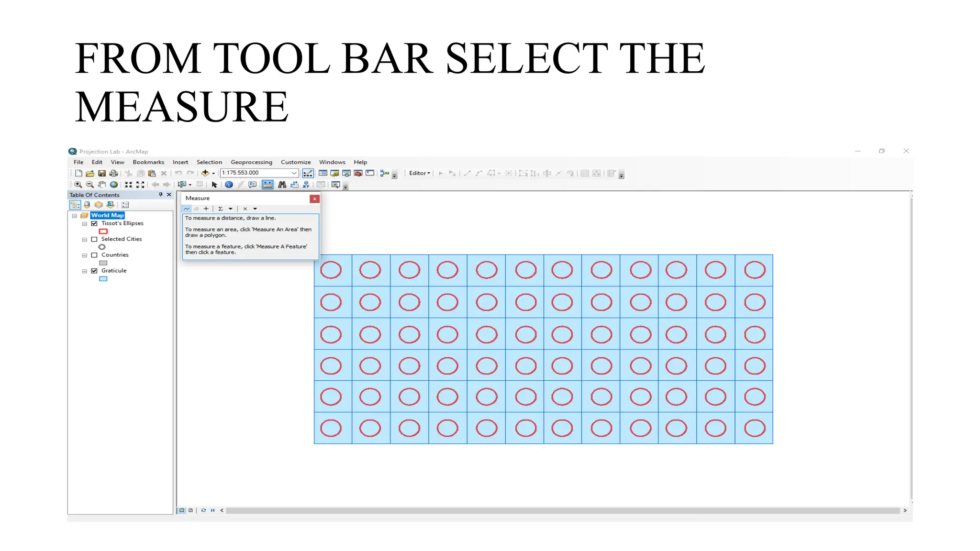
Task: Open the ArcToolbox red toolbox icon
Action: [358, 173]
